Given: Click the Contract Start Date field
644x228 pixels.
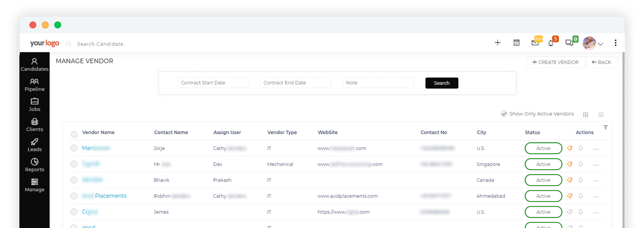Looking at the screenshot, I should click(213, 83).
